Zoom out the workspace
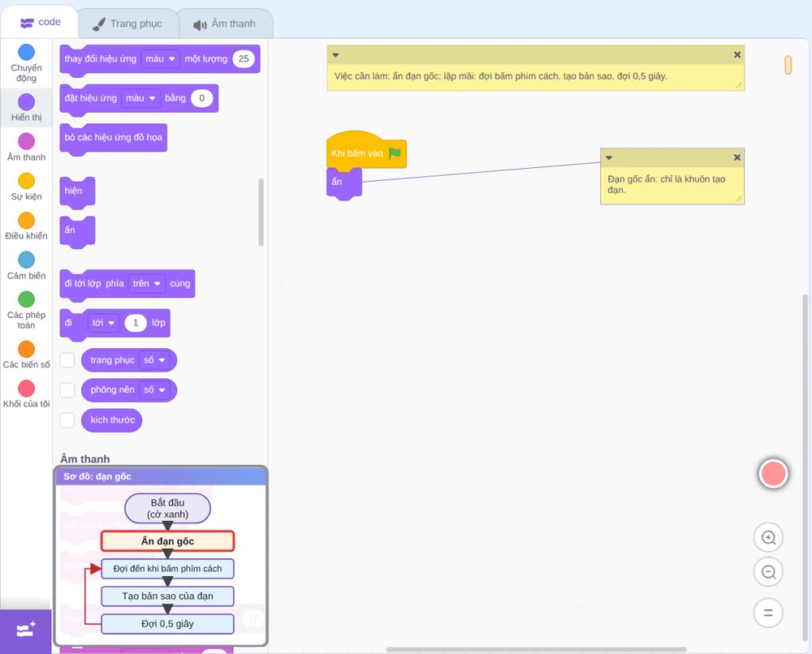812x654 pixels. click(x=768, y=572)
